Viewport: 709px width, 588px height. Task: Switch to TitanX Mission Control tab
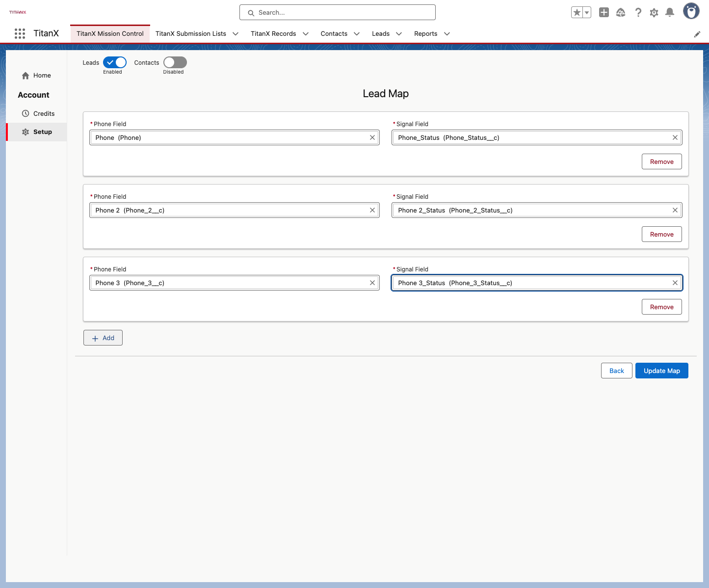coord(110,34)
